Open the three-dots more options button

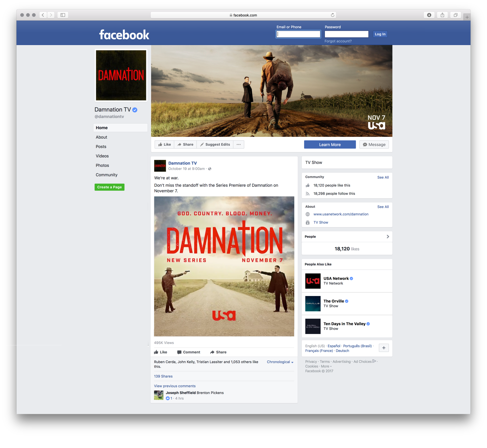pos(238,145)
